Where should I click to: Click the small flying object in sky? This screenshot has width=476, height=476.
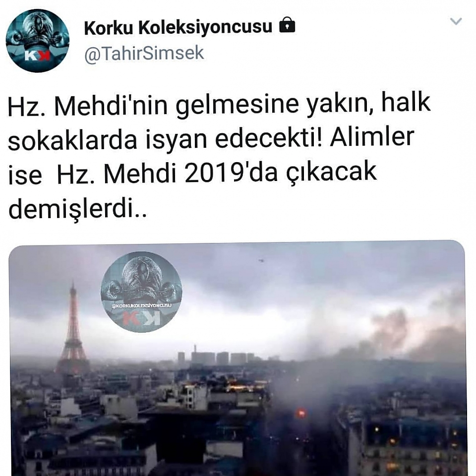[x=261, y=260]
